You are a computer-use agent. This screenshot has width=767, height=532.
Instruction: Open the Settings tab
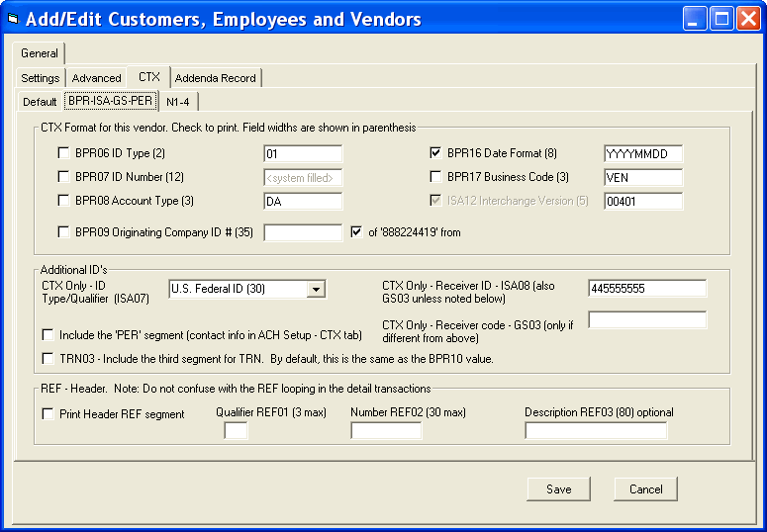pos(41,78)
